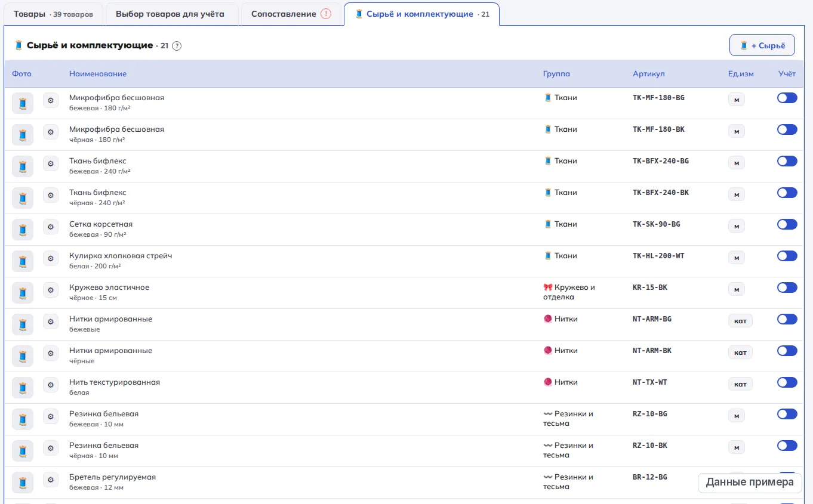Click the Ткань бифлекс name in TK-BFX-240-BG row
813x504 pixels.
pos(98,161)
